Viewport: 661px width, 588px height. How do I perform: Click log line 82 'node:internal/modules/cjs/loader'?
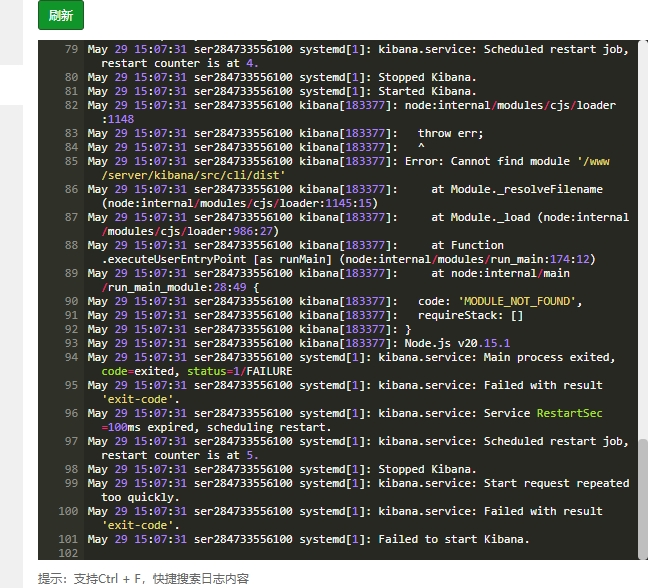pos(510,105)
